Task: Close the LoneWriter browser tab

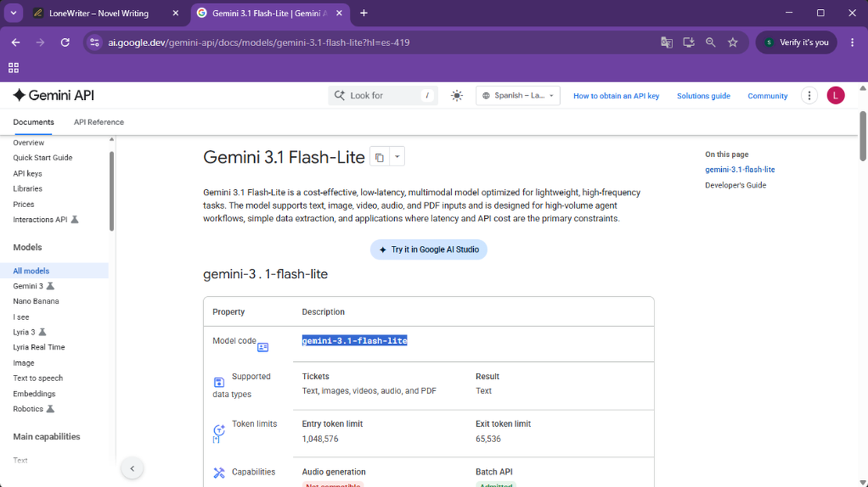Action: click(175, 13)
